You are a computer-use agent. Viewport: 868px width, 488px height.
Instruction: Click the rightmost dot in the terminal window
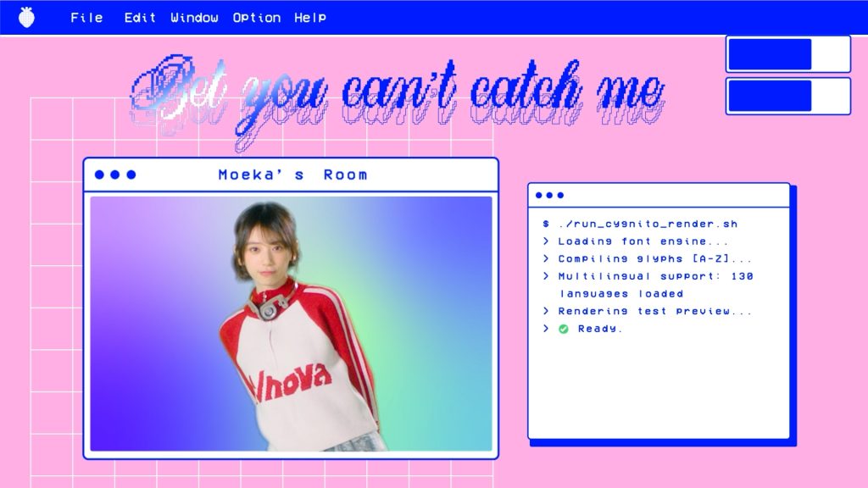pos(560,196)
